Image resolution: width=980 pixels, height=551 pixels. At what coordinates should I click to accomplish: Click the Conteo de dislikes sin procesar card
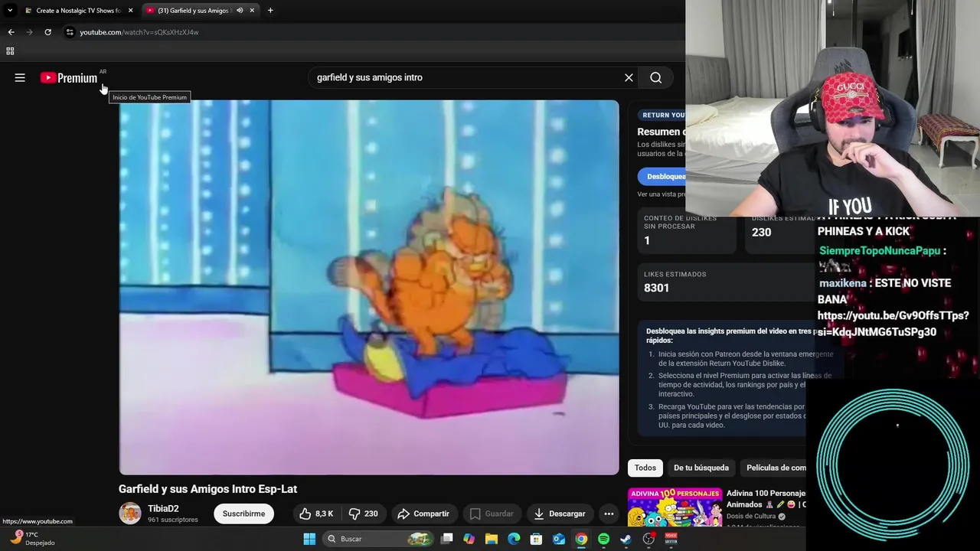tap(687, 231)
